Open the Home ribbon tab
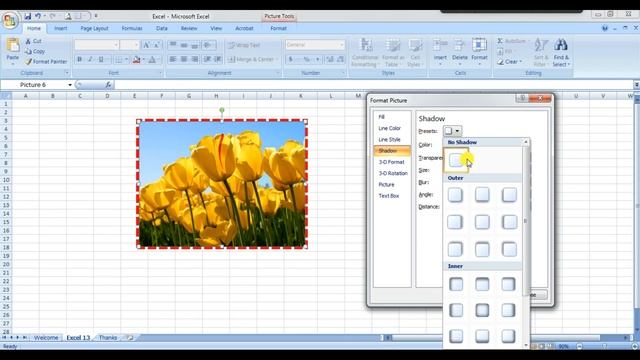 pos(34,28)
